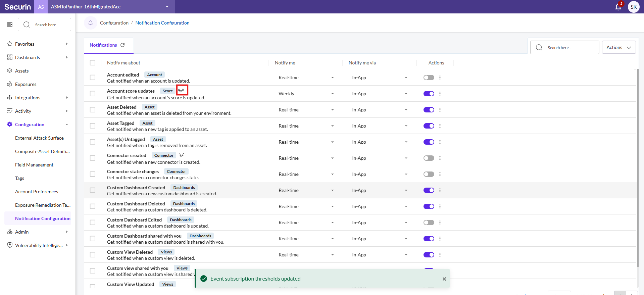Click the Exposures bug icon
This screenshot has height=295, width=644.
click(x=10, y=84)
